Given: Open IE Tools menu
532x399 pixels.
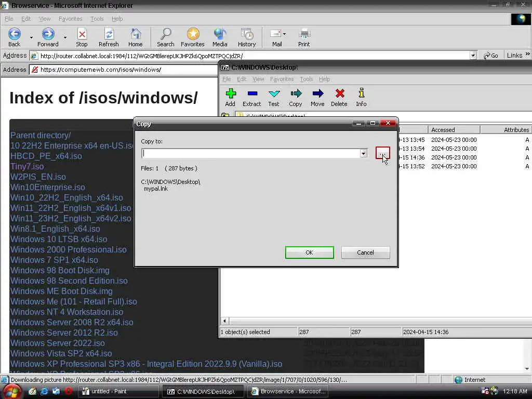Looking at the screenshot, I should 97,19.
